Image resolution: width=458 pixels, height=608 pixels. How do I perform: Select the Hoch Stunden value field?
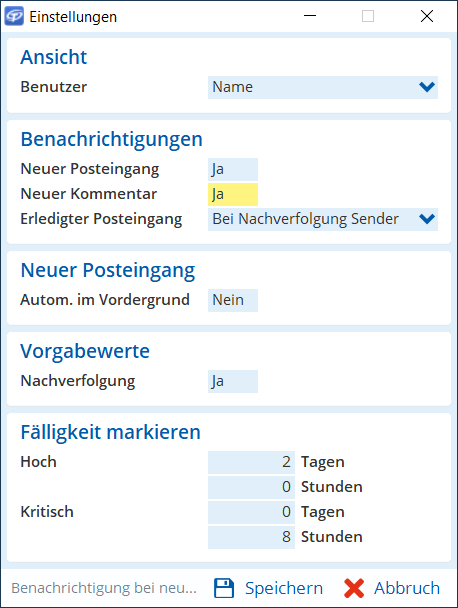(251, 487)
